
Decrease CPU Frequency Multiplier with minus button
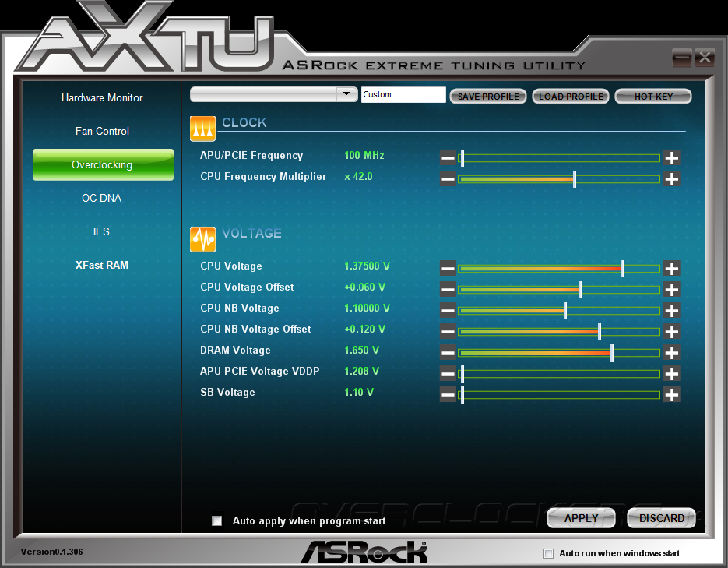448,178
